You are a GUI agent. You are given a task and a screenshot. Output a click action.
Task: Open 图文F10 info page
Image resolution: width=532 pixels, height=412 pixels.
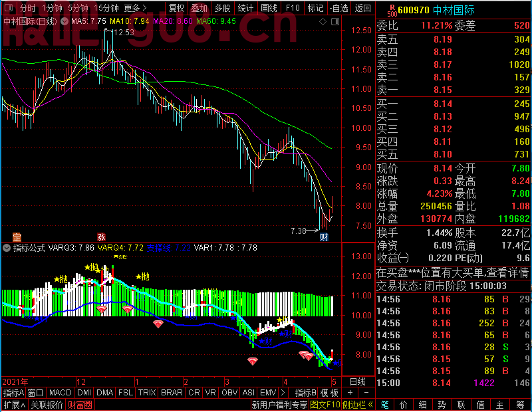coord(325,405)
